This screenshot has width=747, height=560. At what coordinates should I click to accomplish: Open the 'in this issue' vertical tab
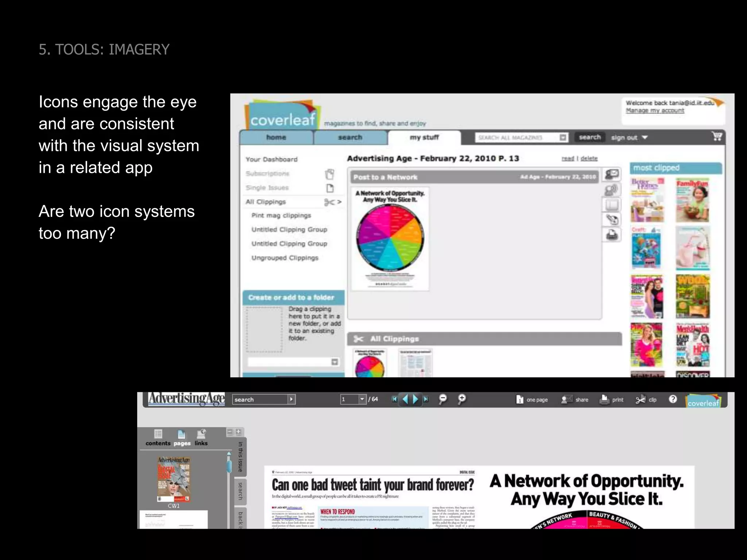[x=240, y=457]
